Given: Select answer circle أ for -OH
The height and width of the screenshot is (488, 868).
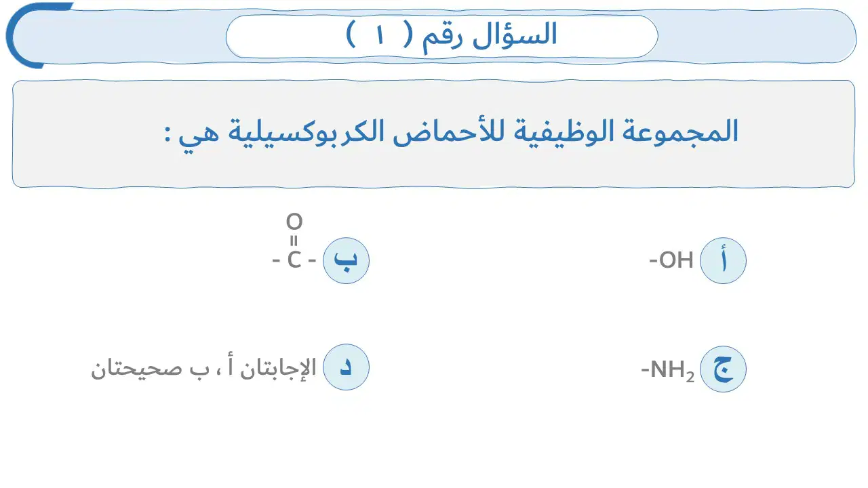Looking at the screenshot, I should (x=723, y=260).
